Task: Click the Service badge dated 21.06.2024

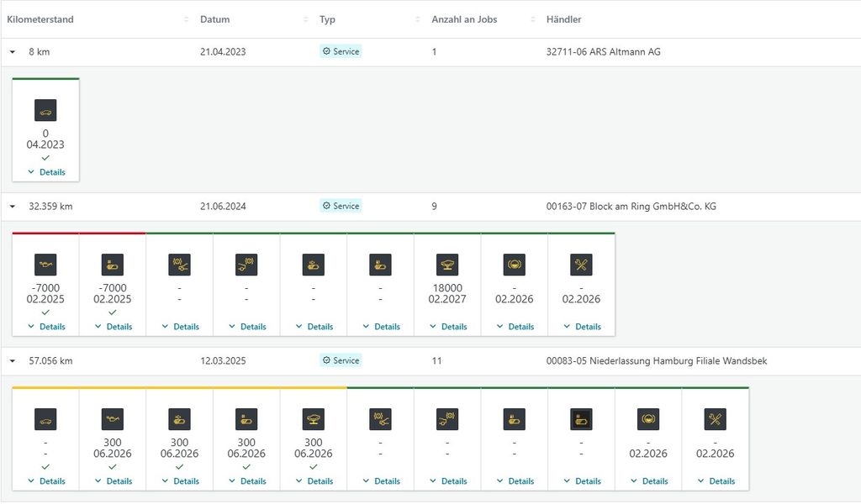Action: tap(341, 207)
